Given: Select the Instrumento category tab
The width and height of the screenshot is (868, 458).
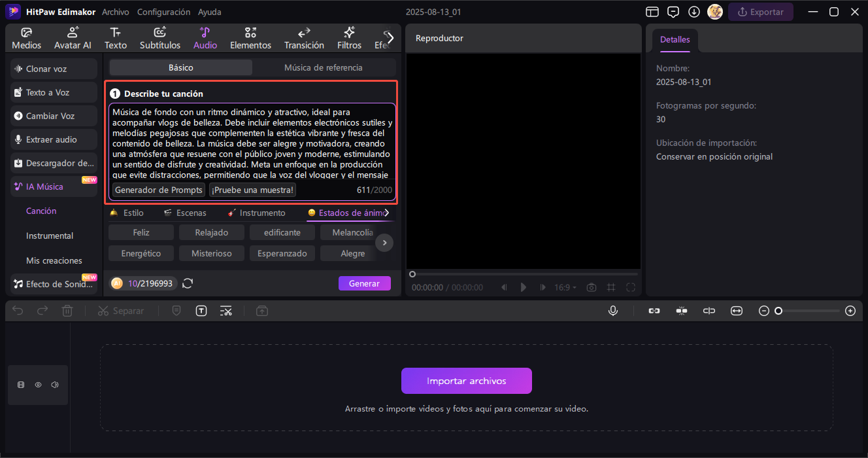Looking at the screenshot, I should [256, 213].
